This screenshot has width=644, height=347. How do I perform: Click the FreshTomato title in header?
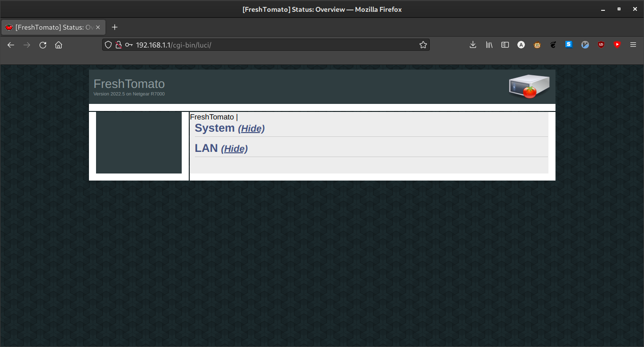pyautogui.click(x=129, y=84)
